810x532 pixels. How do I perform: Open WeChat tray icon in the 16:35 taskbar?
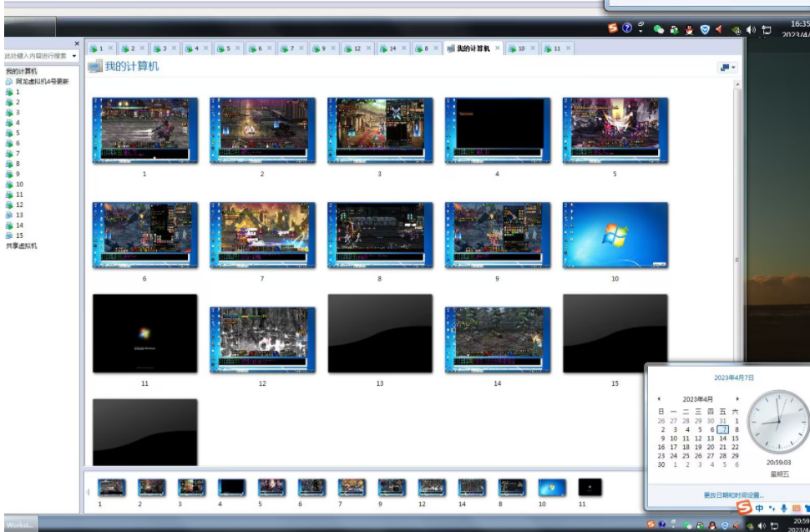pos(659,29)
